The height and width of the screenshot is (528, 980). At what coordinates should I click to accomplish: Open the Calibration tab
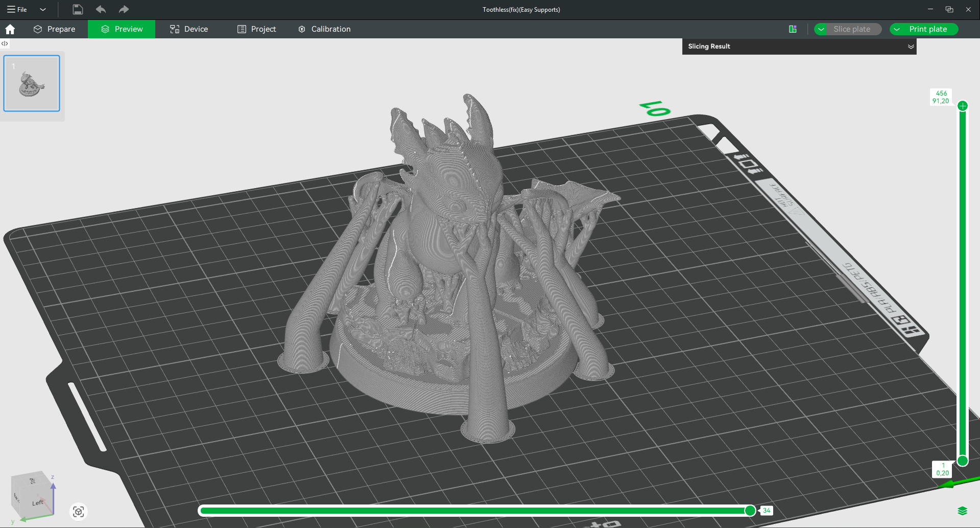coord(324,29)
